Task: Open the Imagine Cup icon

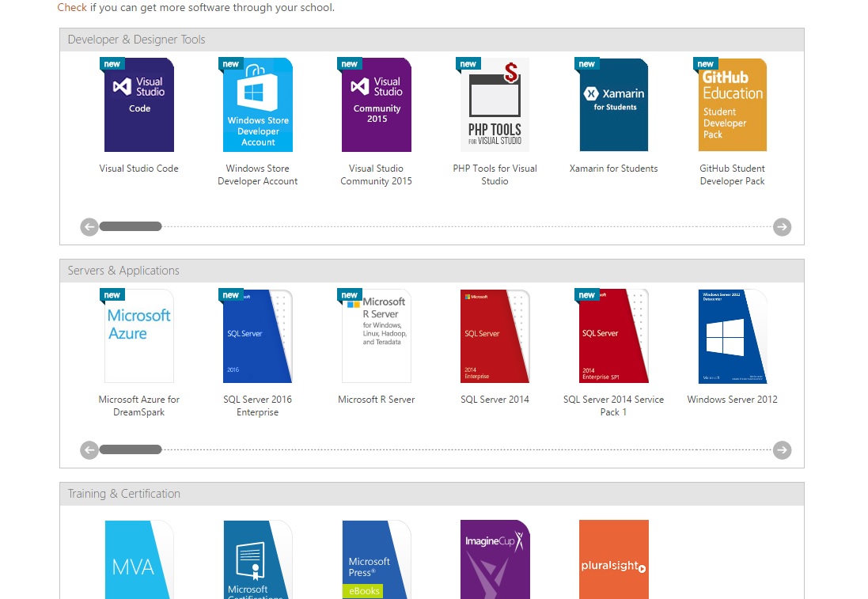Action: click(x=495, y=559)
